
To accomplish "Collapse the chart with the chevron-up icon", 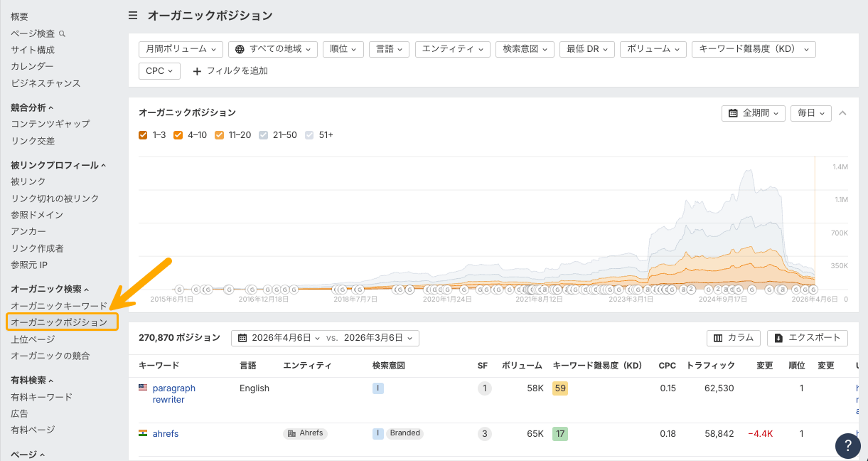I will (x=843, y=113).
